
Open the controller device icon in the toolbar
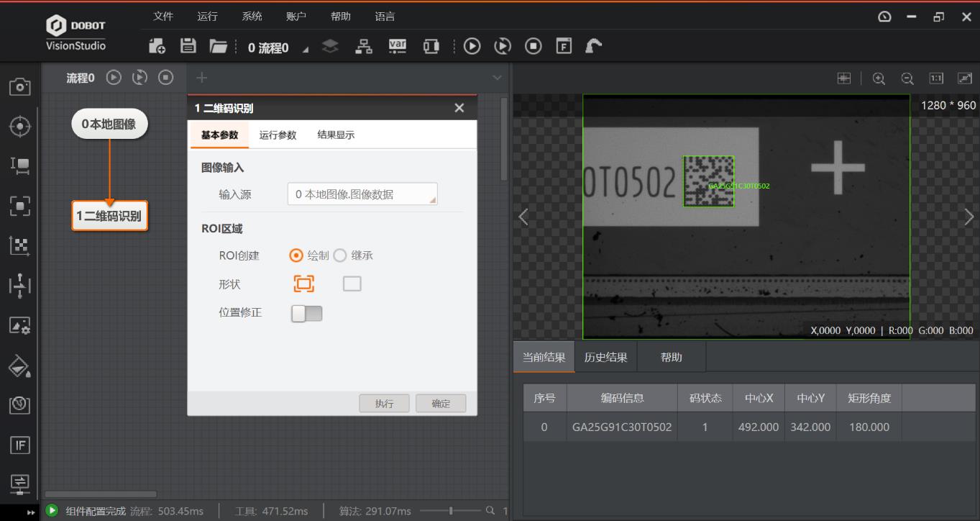[x=431, y=46]
